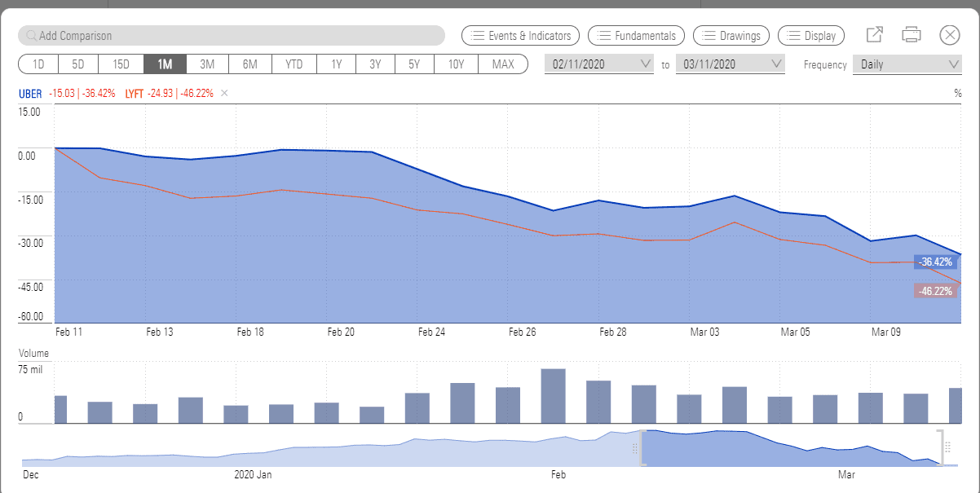Select the 1Y time range
Screen dimensions: 980x493
(335, 64)
